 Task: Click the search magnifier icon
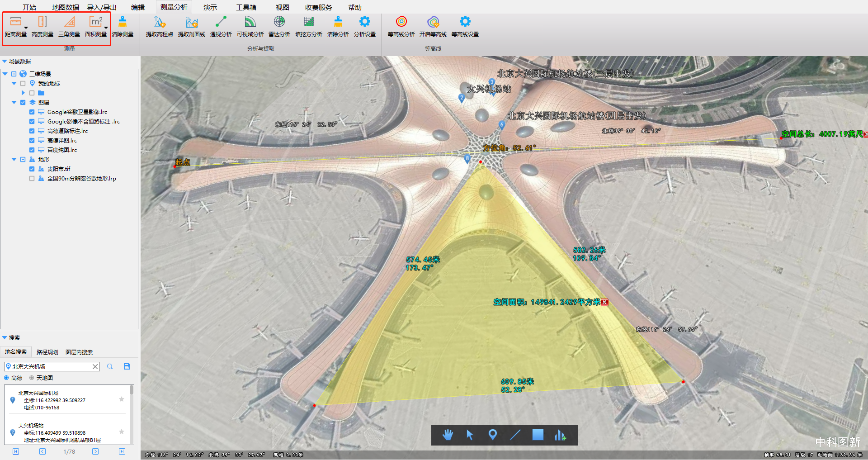(110, 366)
